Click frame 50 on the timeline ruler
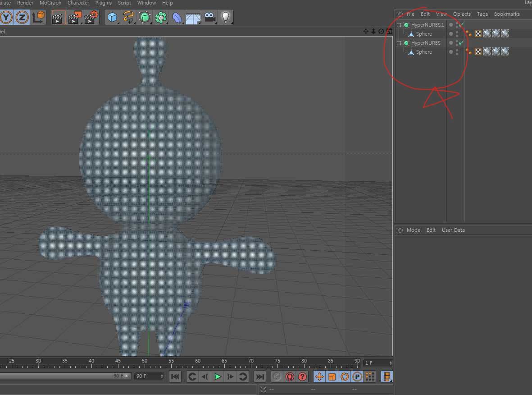Viewport: 532px width, 395px height. click(x=145, y=361)
